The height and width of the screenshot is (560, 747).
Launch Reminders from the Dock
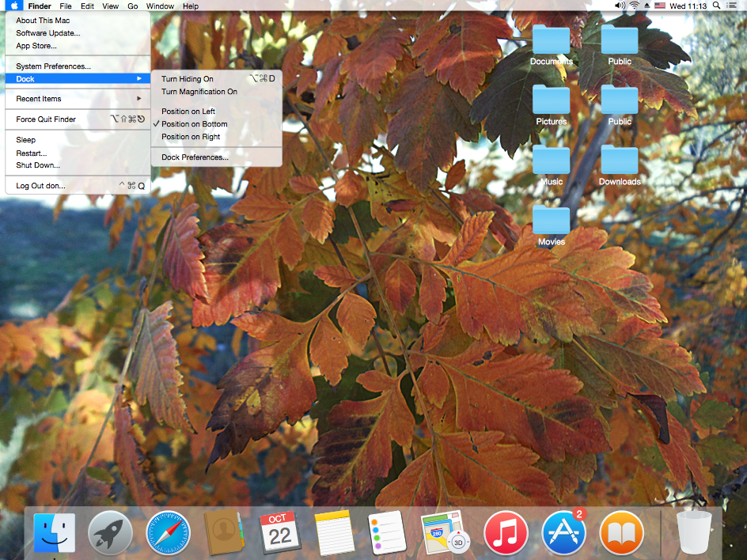(388, 532)
